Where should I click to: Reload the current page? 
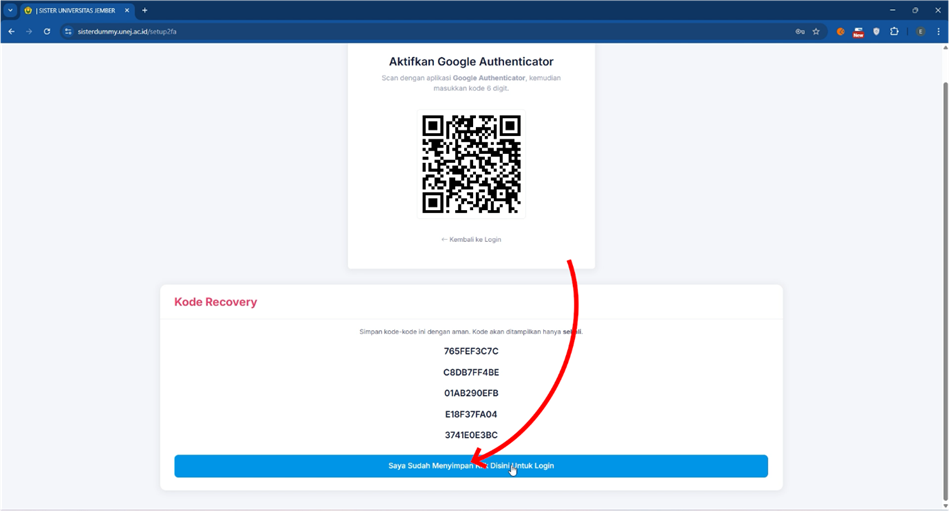point(46,31)
